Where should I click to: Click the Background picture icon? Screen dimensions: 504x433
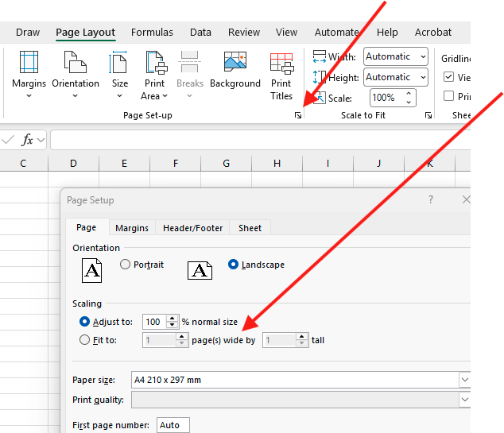(x=235, y=62)
